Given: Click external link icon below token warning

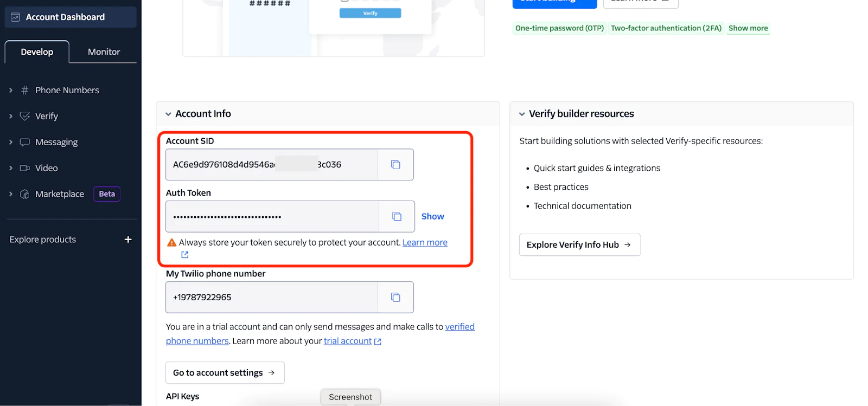Looking at the screenshot, I should click(184, 255).
